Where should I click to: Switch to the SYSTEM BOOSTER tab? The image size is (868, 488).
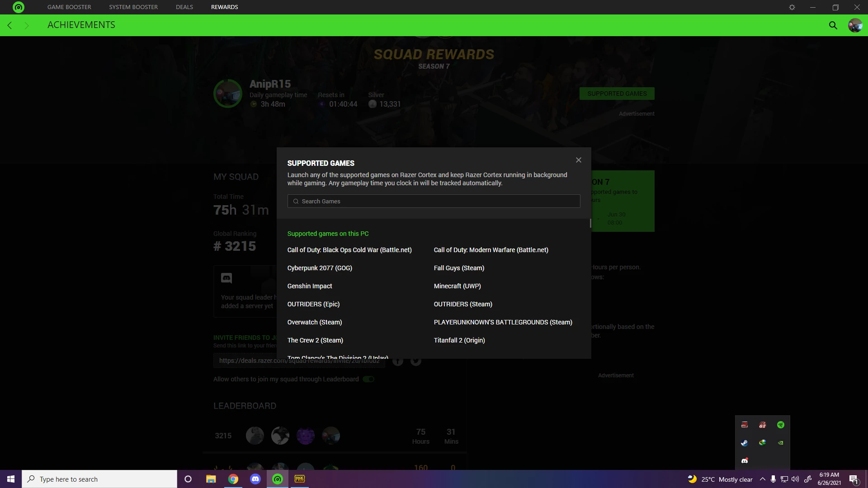tap(133, 7)
